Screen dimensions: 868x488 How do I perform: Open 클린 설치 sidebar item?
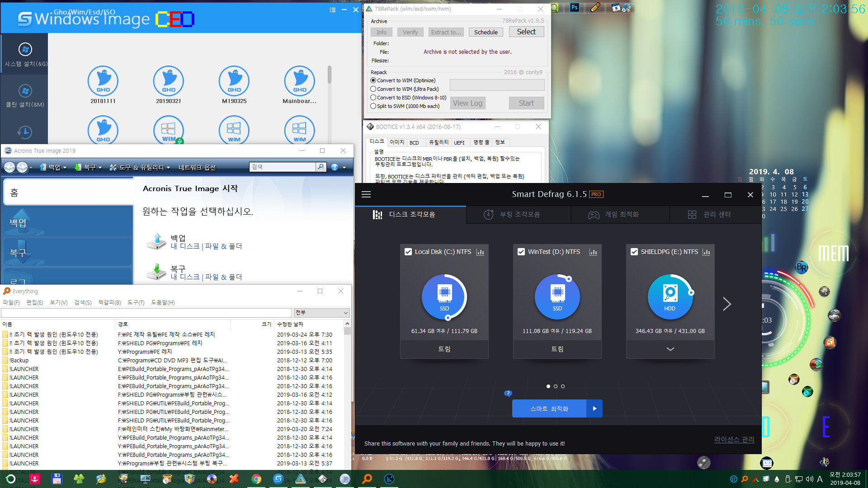25,95
